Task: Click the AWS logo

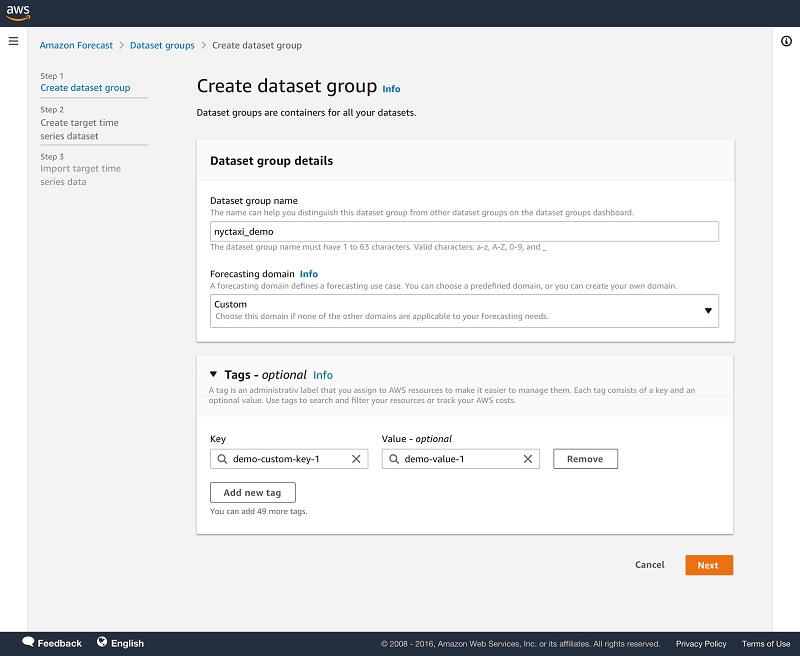Action: 18,13
